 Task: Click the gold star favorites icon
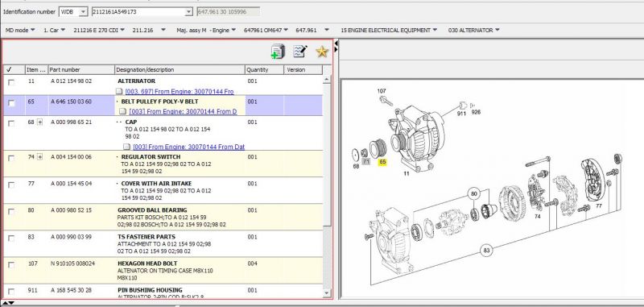tap(322, 52)
